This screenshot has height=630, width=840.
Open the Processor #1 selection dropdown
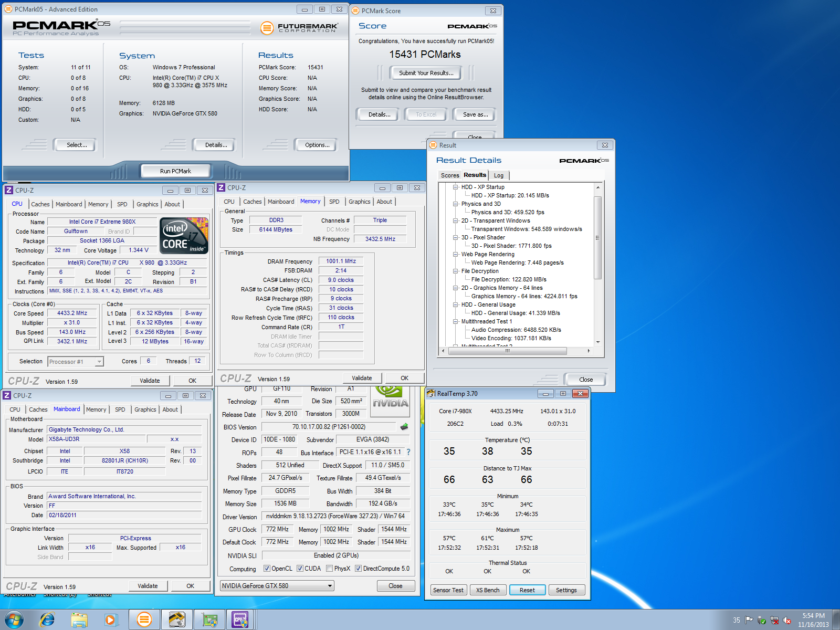pyautogui.click(x=76, y=361)
